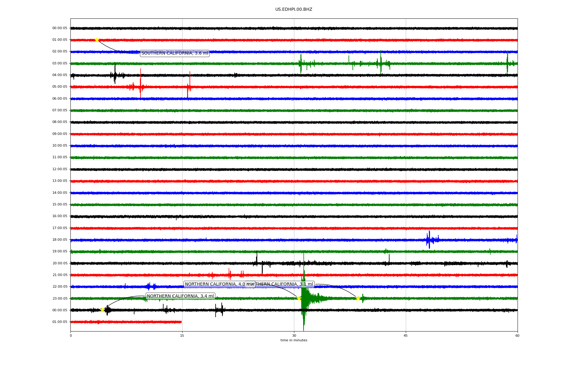Click the Southern California earthquake star marker
This screenshot has width=588, height=368.
click(97, 40)
